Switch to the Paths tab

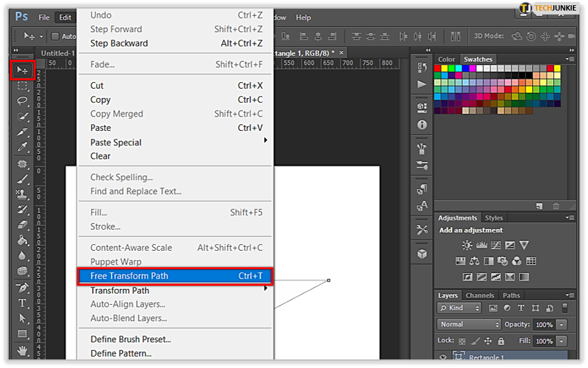(x=511, y=296)
